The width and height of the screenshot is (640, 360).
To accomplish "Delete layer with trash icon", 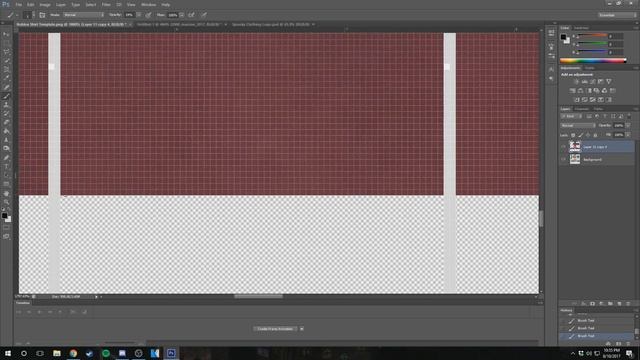I will point(628,304).
